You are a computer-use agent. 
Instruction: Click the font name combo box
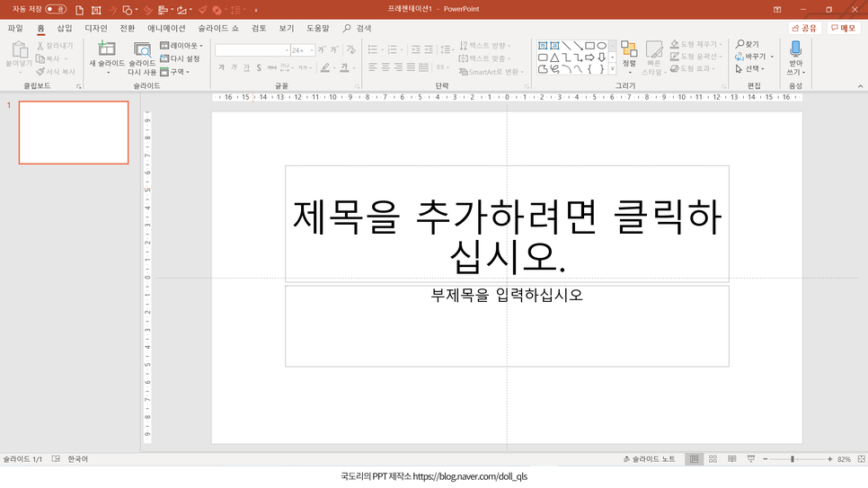point(252,49)
